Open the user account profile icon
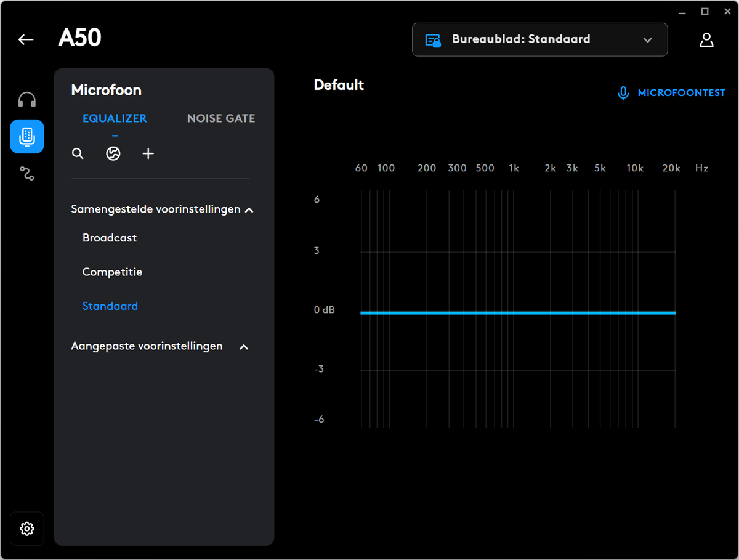Viewport: 739px width, 560px height. [x=706, y=39]
